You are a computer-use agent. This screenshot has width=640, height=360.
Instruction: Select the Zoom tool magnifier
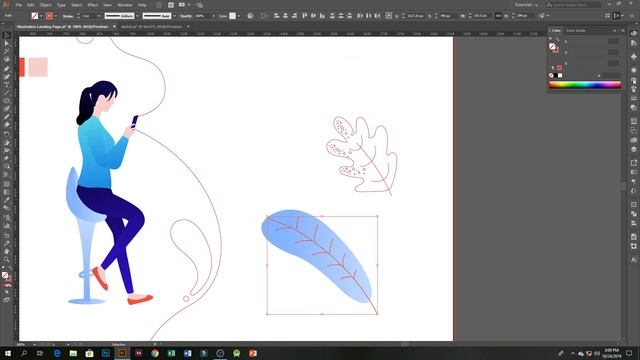[x=7, y=259]
